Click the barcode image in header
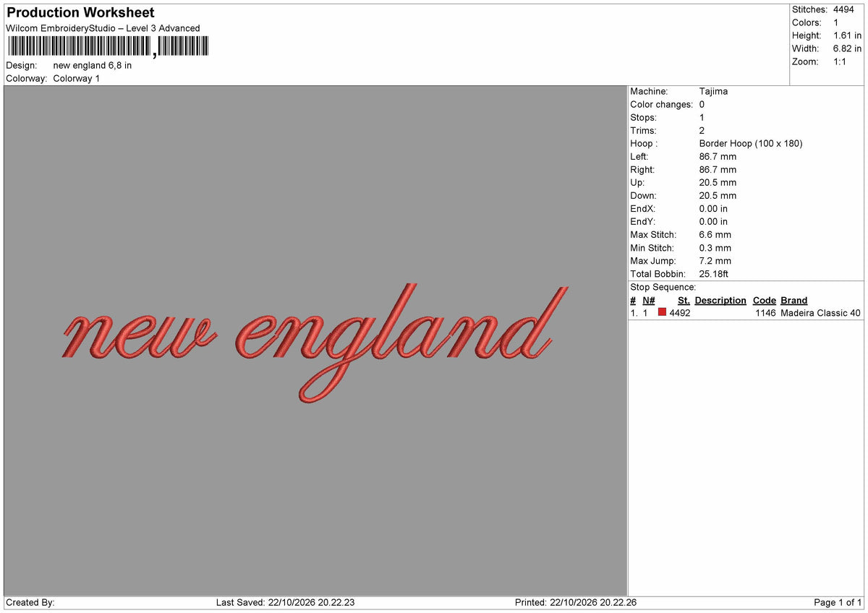The image size is (868, 613). [109, 47]
